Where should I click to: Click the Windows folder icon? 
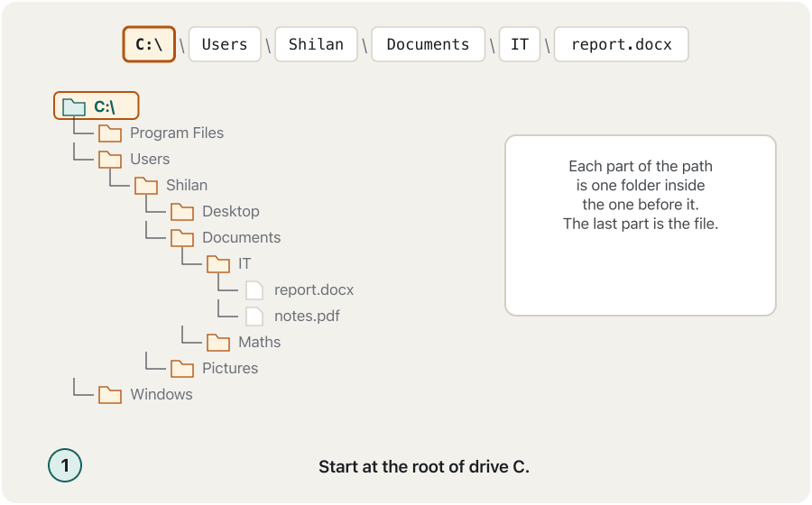pyautogui.click(x=110, y=395)
